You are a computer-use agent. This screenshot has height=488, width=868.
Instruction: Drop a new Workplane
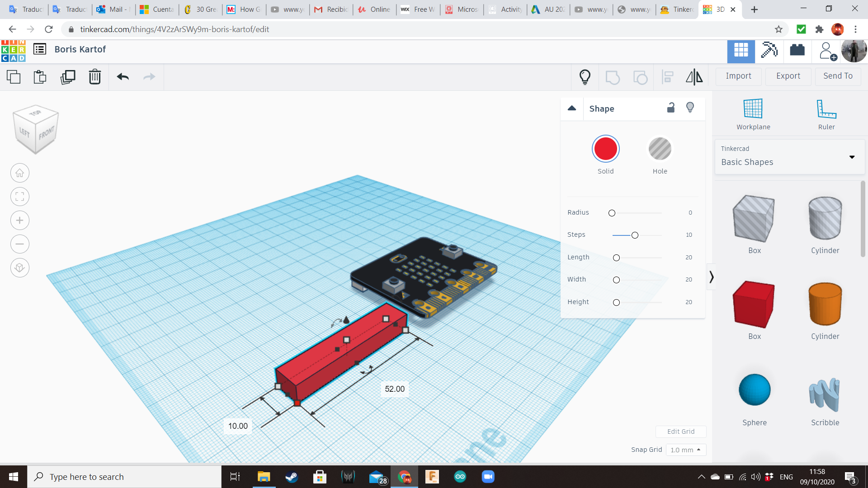tap(753, 113)
